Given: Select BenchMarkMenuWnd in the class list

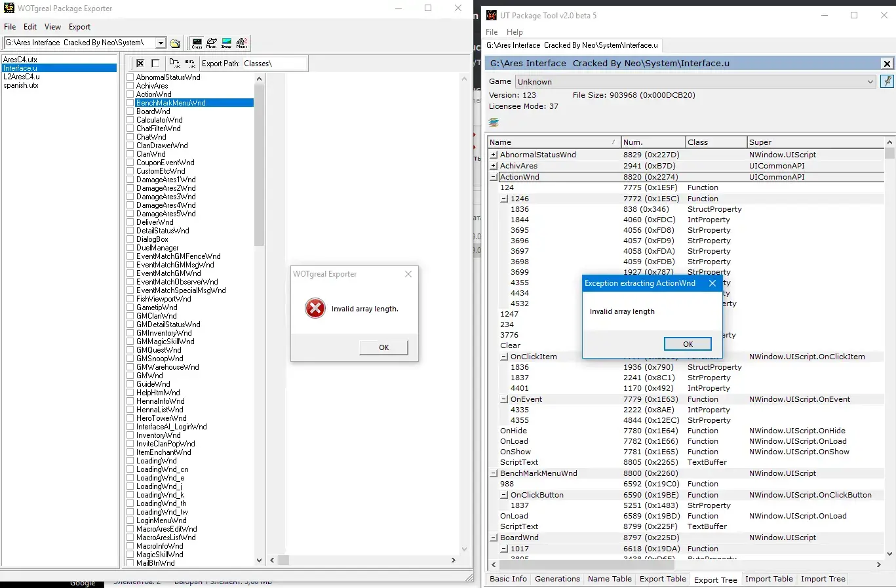Looking at the screenshot, I should [x=194, y=103].
